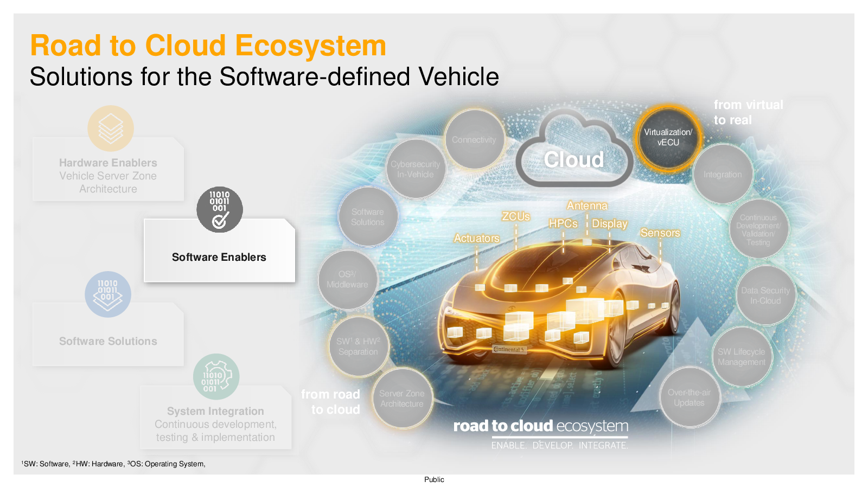Select the Over-the-air Updates circle
The image size is (868, 488).
[690, 397]
